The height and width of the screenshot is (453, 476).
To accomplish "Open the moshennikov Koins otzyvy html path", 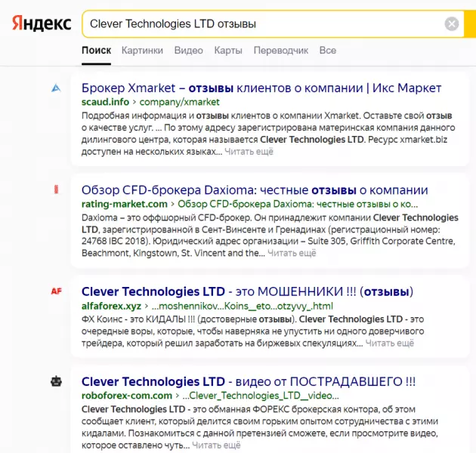I will (243, 306).
